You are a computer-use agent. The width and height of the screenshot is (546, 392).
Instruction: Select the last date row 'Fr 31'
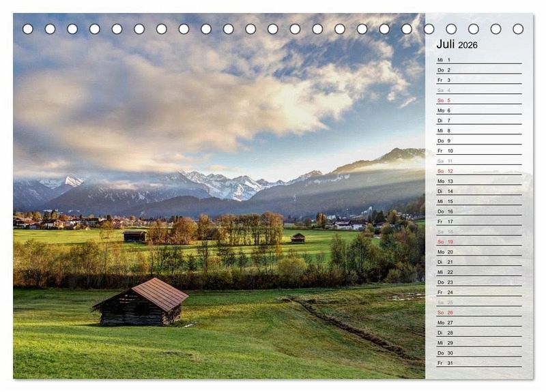(x=478, y=363)
